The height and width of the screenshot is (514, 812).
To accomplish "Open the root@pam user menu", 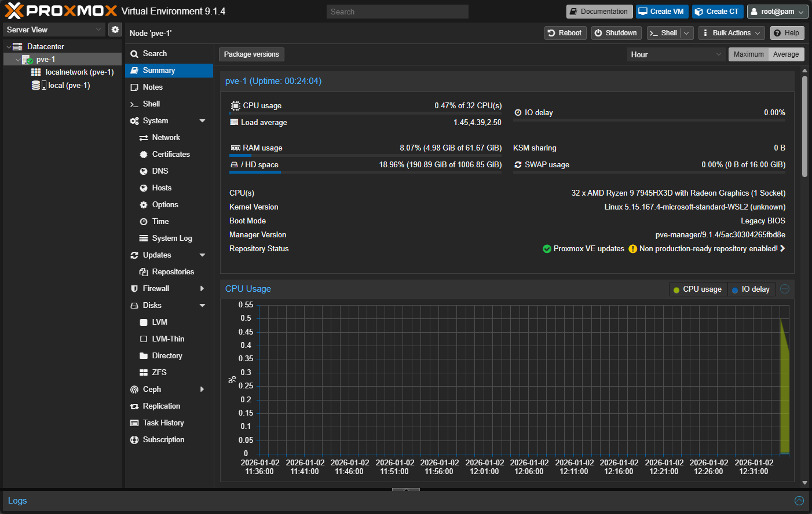I will tap(777, 12).
